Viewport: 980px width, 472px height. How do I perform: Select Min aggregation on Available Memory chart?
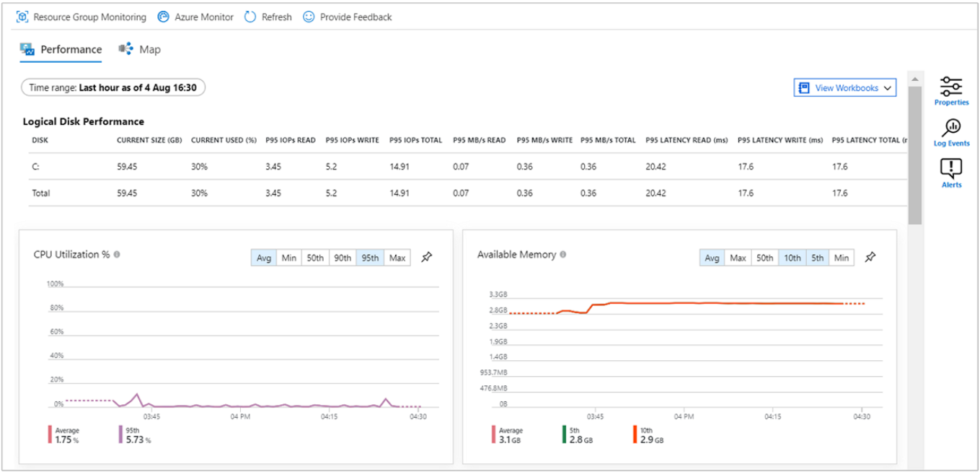[x=842, y=257]
